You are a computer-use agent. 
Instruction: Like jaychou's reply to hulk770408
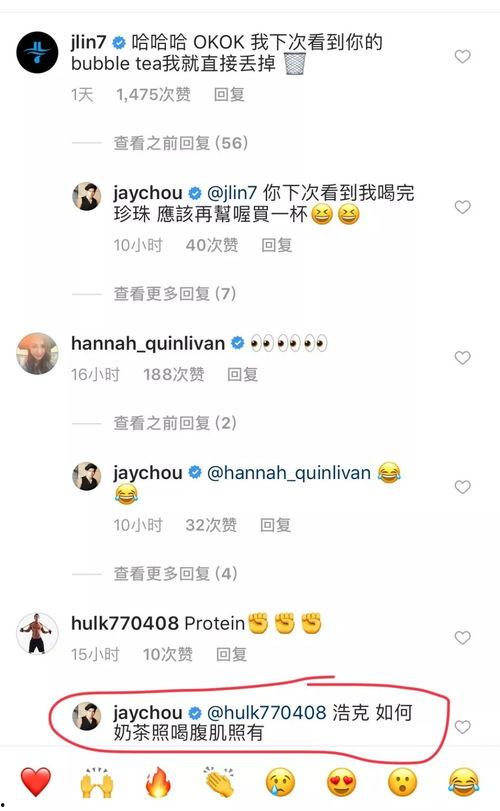click(x=462, y=727)
